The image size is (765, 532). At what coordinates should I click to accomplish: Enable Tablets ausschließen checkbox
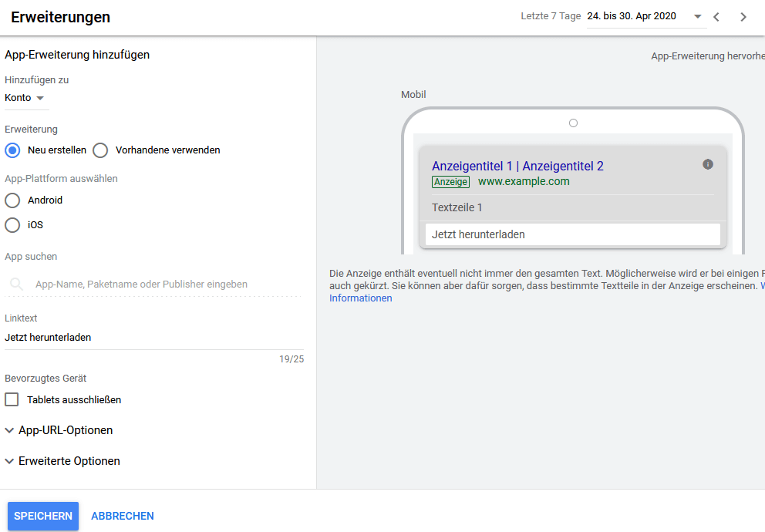(x=12, y=400)
